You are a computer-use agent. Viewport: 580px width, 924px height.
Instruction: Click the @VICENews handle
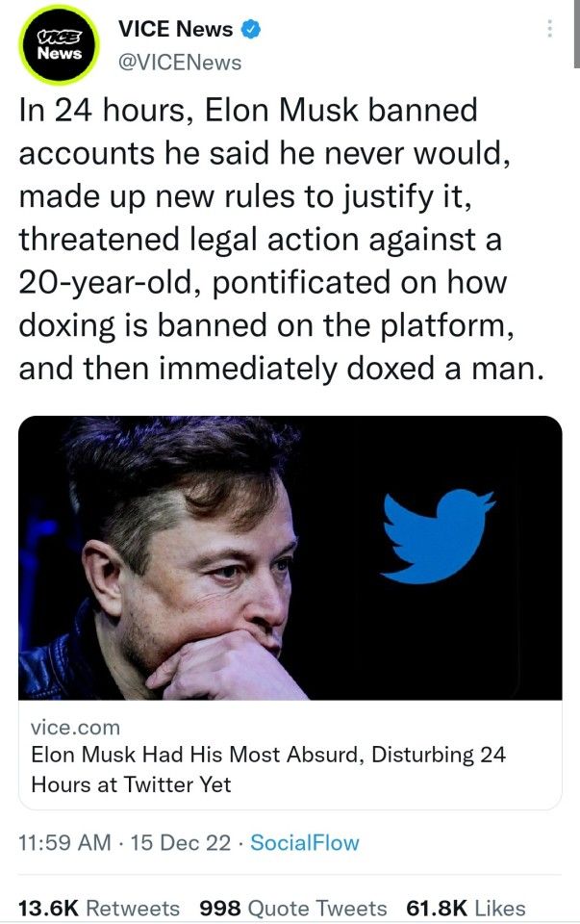pyautogui.click(x=180, y=63)
